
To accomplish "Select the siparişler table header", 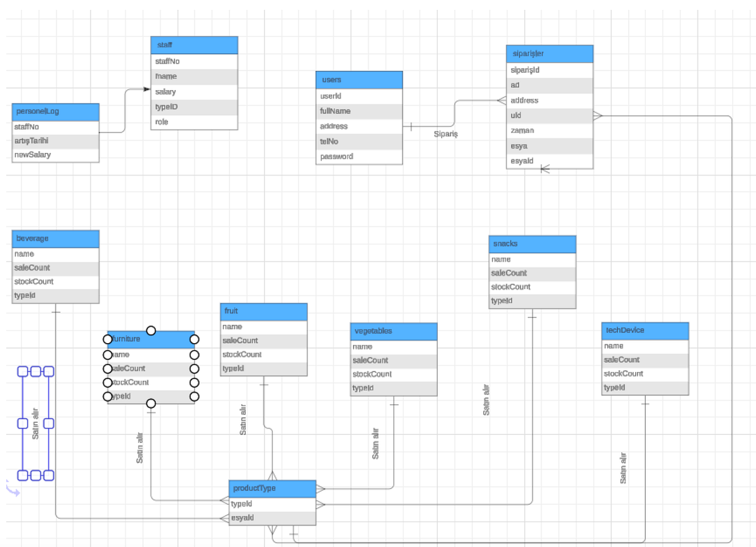I will pyautogui.click(x=549, y=54).
